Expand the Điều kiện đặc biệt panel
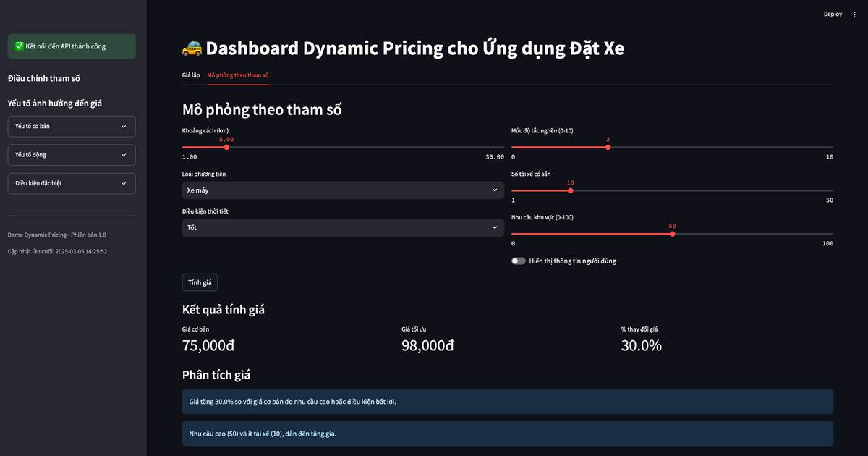 71,183
